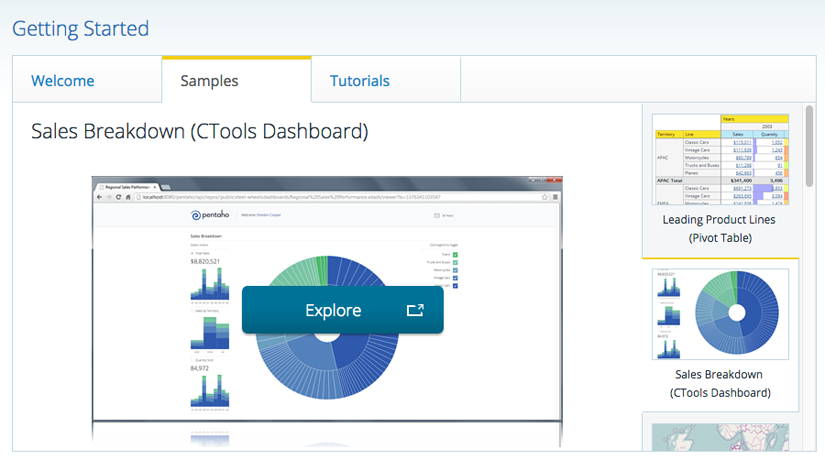Toggle the Trains legend checkbox in preview
The image size is (825, 460).
(455, 256)
